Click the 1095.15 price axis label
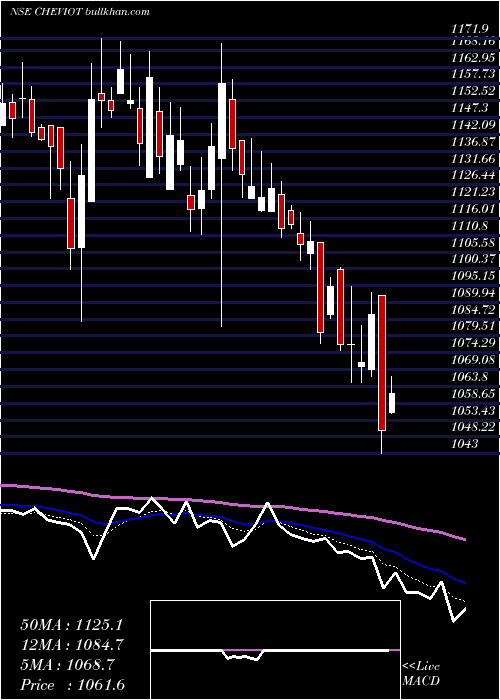 click(473, 276)
